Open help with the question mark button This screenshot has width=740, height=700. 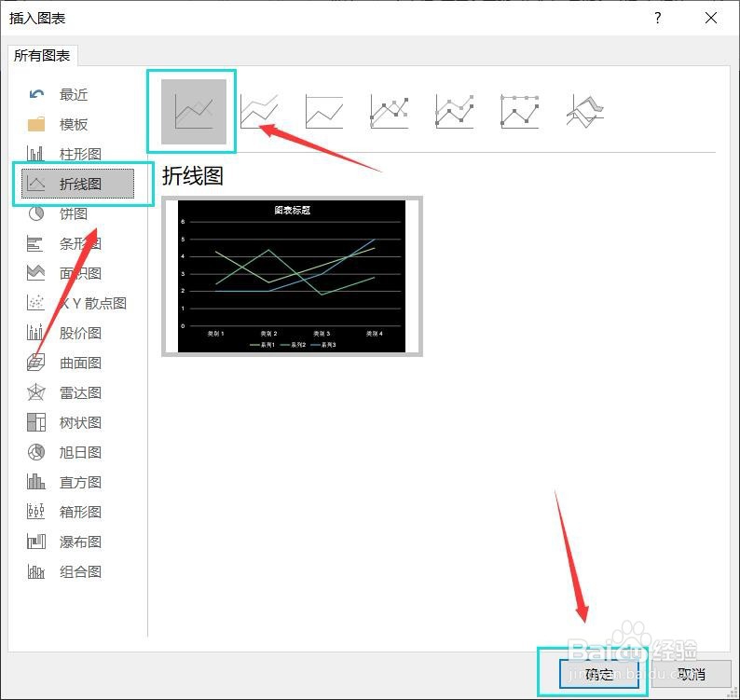[658, 18]
